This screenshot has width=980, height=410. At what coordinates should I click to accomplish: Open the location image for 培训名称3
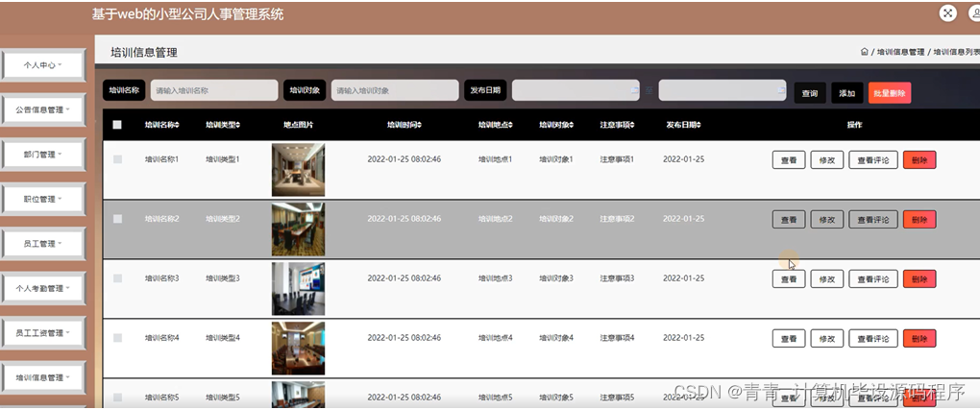pos(298,289)
